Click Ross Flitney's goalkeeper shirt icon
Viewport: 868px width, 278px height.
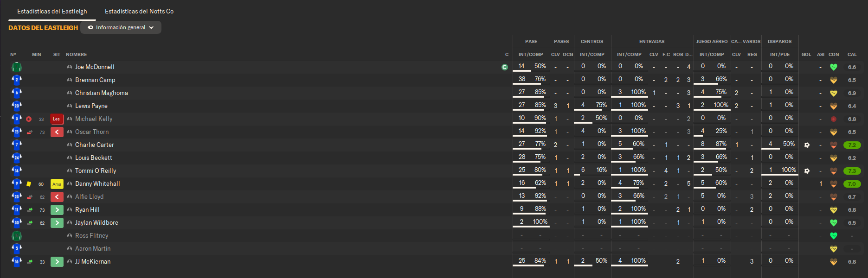[17, 236]
